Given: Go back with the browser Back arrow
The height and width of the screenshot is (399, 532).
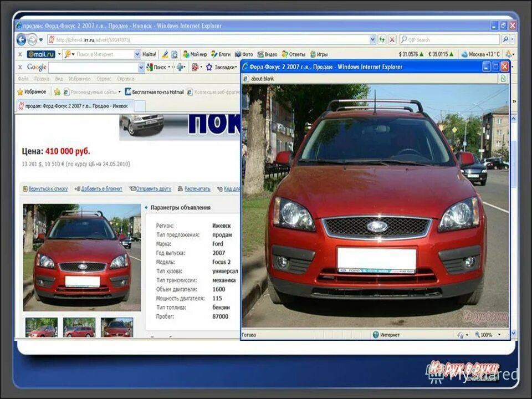Looking at the screenshot, I should click(x=21, y=40).
